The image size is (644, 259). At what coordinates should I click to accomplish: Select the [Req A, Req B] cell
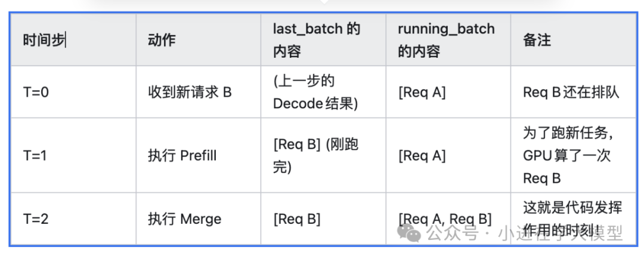coord(445,219)
